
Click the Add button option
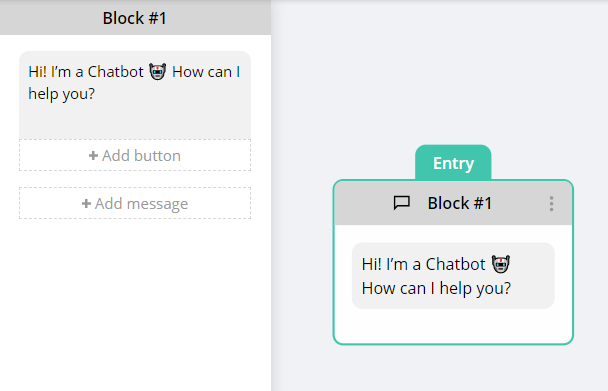(135, 155)
